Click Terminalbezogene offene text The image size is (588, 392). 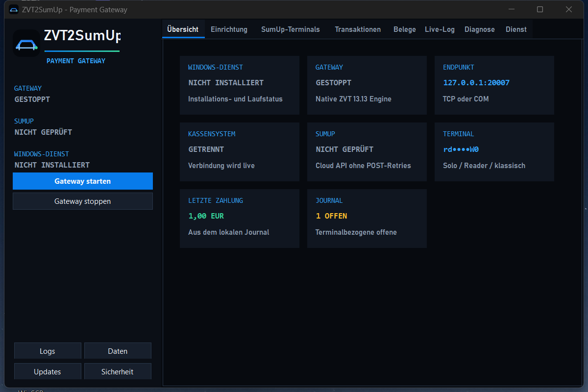coord(356,232)
